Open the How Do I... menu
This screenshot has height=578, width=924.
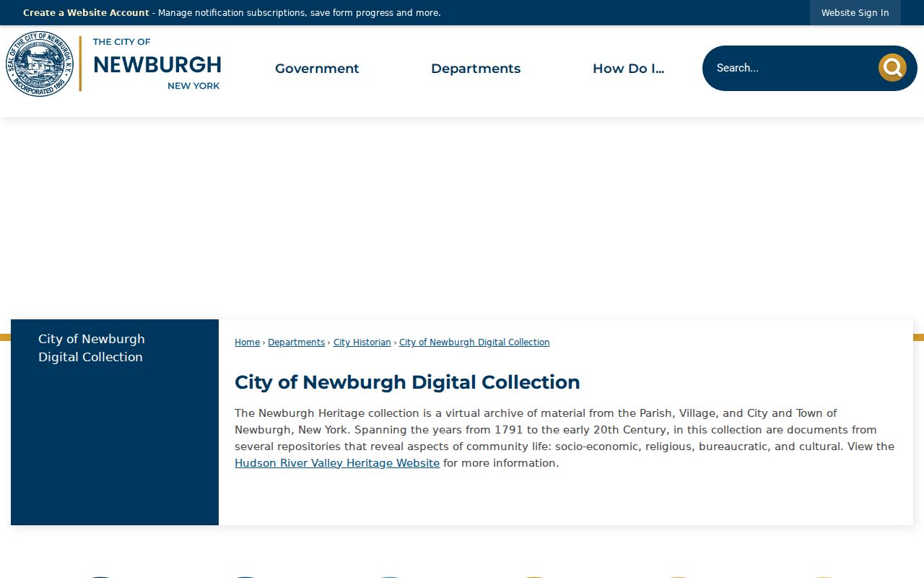(628, 69)
